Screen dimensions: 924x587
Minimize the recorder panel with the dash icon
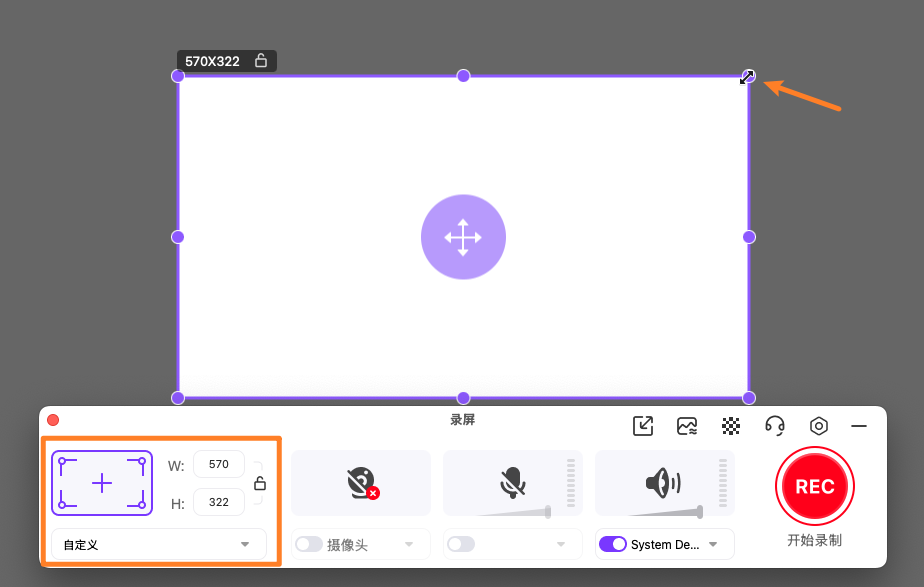[x=859, y=426]
